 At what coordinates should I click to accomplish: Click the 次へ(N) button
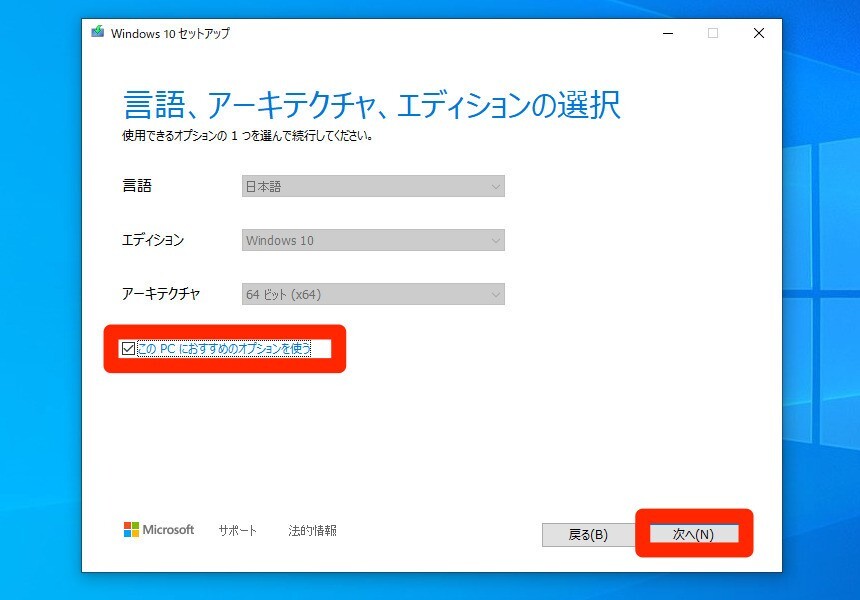[x=694, y=534]
